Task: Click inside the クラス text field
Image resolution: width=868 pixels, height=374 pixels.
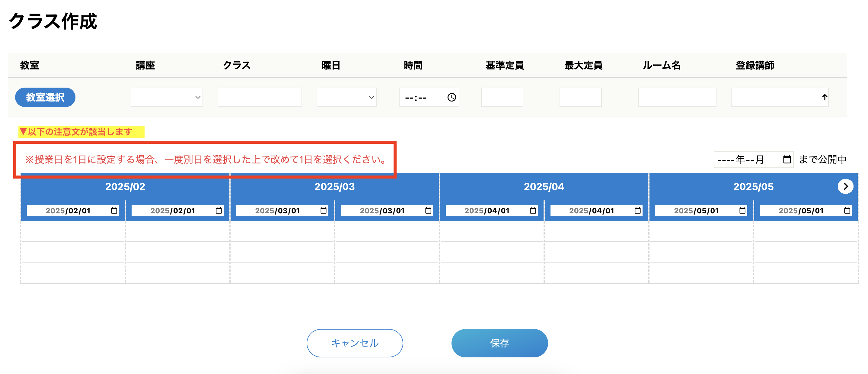Action: pyautogui.click(x=260, y=97)
